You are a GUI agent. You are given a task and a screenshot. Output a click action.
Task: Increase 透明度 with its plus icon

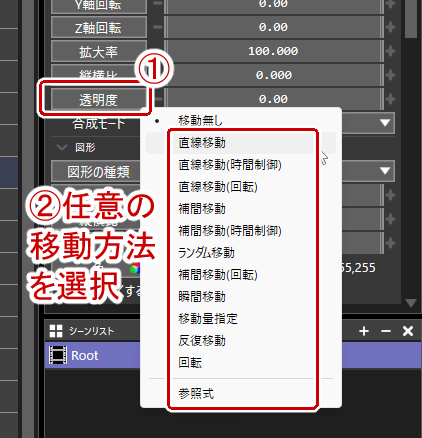(x=390, y=99)
